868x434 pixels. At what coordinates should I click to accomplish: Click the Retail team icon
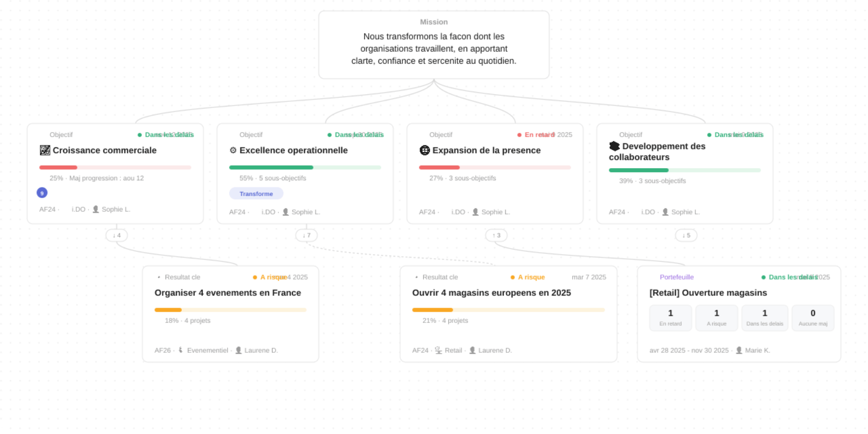click(x=439, y=350)
